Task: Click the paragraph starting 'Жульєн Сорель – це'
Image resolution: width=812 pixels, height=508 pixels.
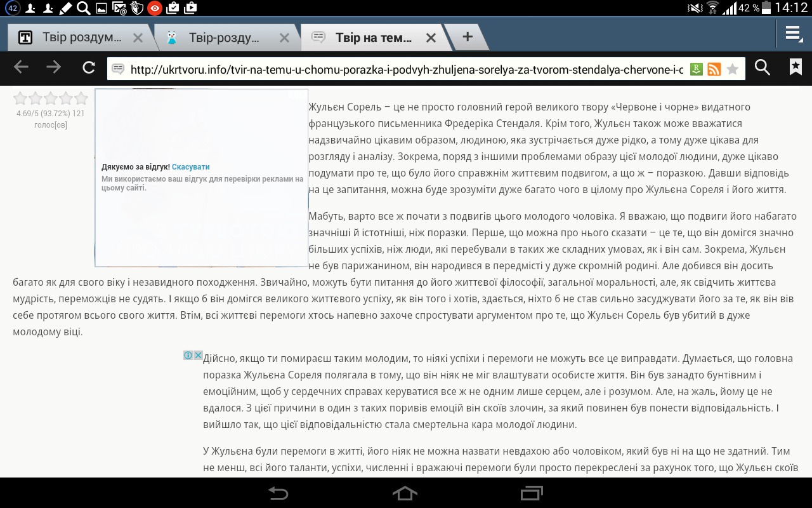Action: pos(547,148)
